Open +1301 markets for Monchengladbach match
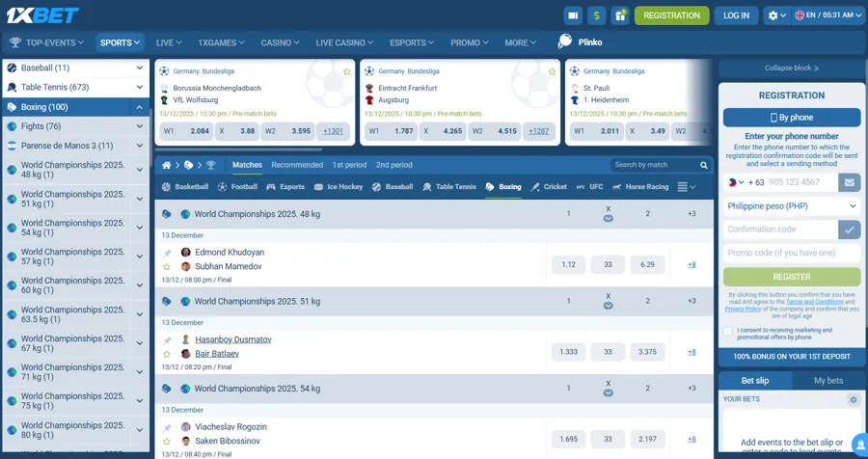Image resolution: width=868 pixels, height=459 pixels. pos(333,131)
